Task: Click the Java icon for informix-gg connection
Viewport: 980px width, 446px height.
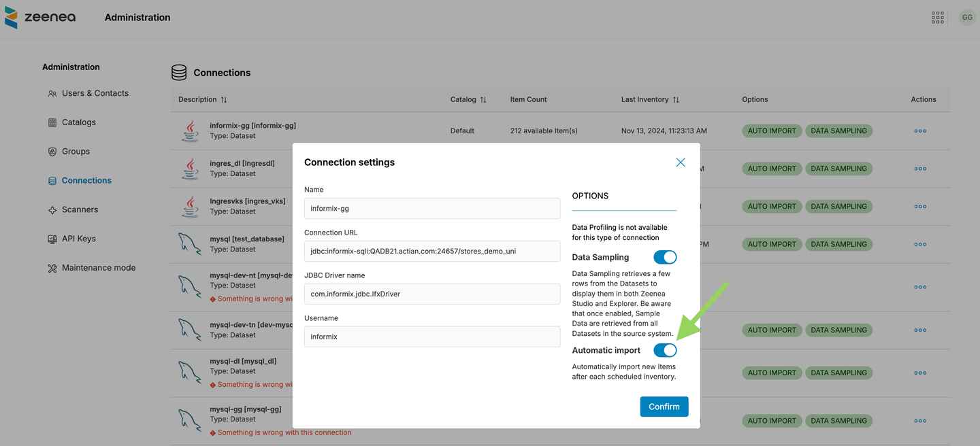Action: tap(190, 131)
